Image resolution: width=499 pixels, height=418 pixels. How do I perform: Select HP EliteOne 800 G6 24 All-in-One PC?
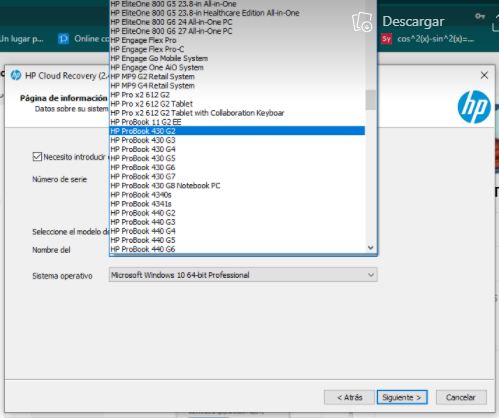(237, 22)
